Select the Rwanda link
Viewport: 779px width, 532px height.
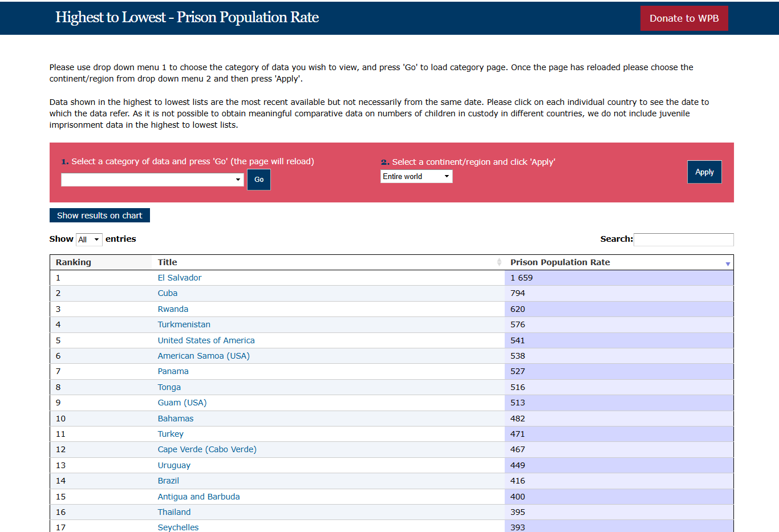point(173,309)
